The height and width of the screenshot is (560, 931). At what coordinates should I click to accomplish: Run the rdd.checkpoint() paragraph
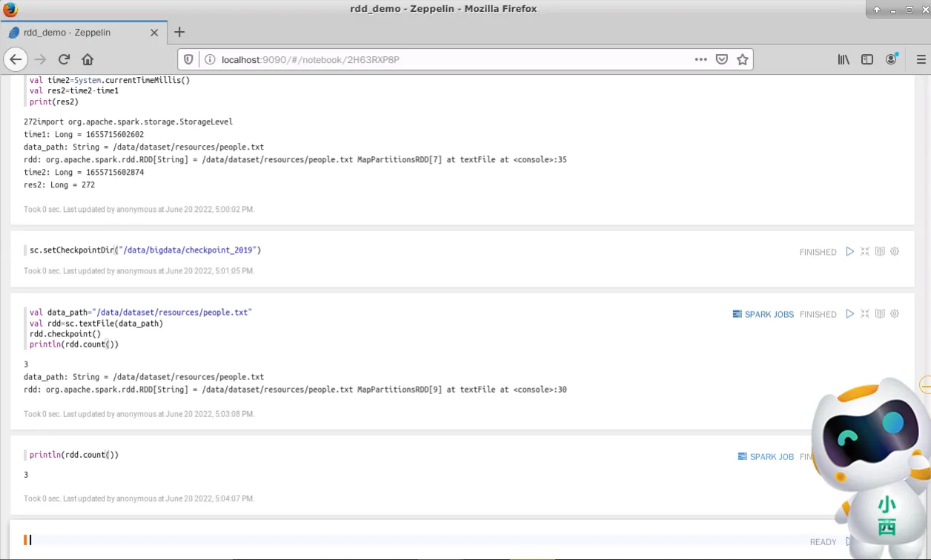[x=850, y=314]
